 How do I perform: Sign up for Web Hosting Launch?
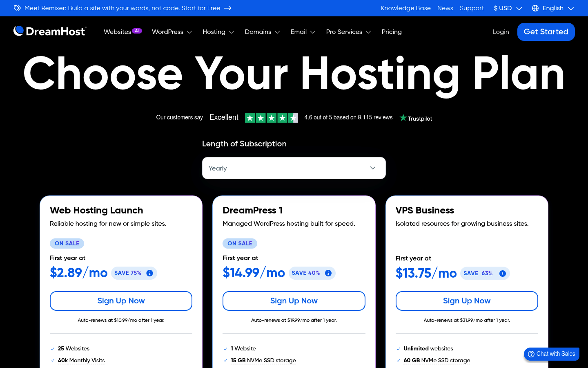121,301
